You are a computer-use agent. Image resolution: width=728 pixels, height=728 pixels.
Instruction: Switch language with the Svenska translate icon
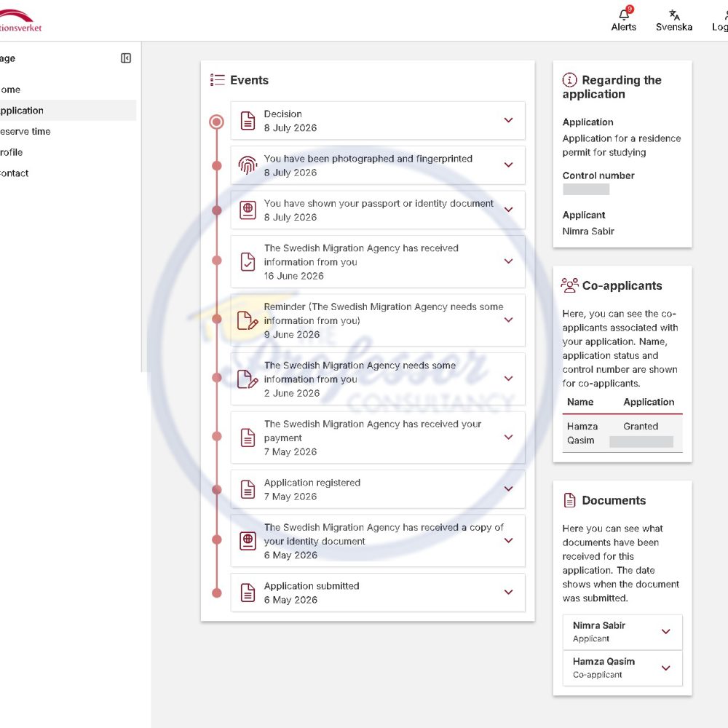tap(674, 15)
